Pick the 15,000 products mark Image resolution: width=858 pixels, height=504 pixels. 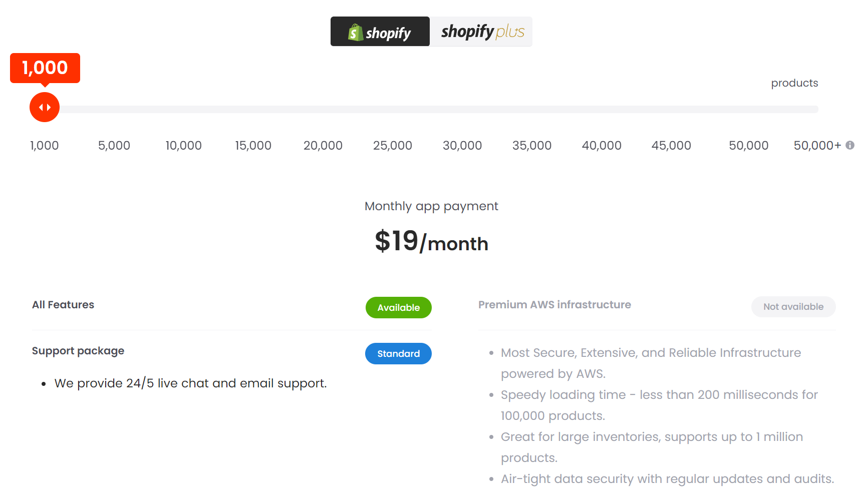point(253,146)
